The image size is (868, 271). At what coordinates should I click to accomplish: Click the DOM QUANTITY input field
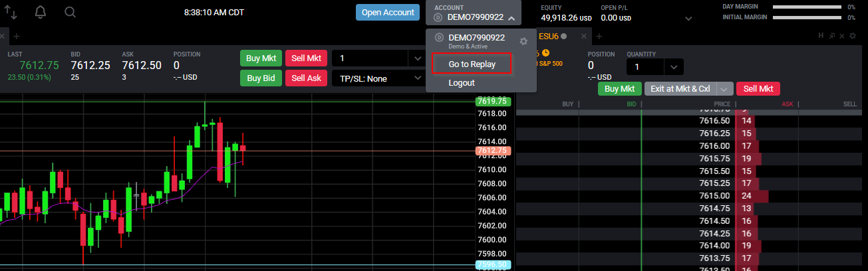647,67
